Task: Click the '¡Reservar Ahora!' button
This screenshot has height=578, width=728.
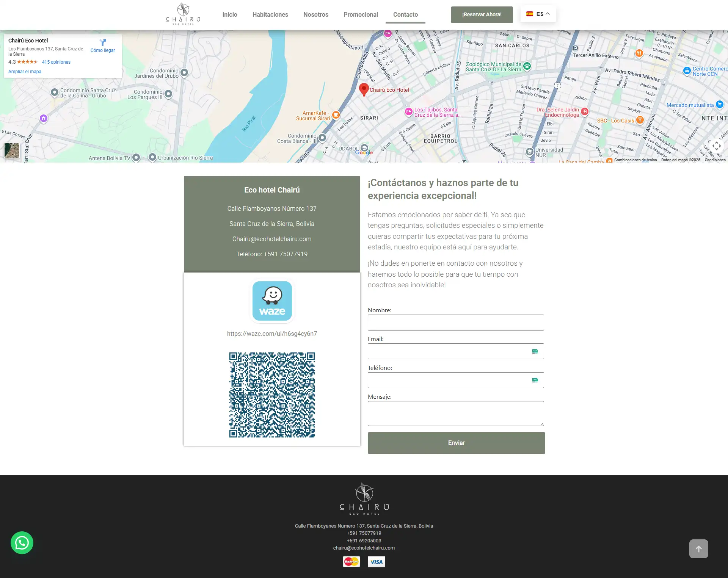Action: pos(482,14)
